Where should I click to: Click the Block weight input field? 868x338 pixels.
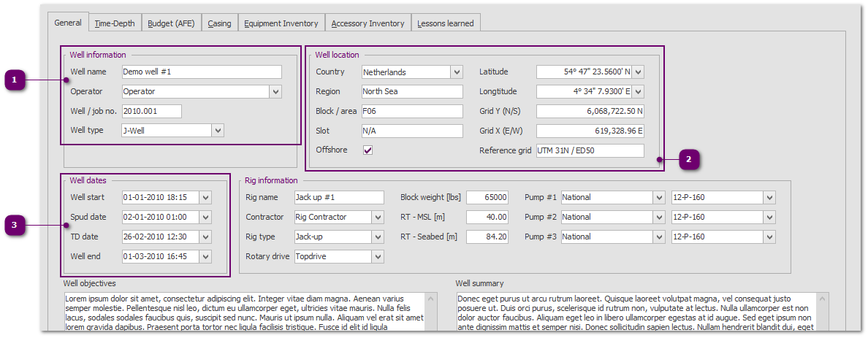click(x=487, y=198)
